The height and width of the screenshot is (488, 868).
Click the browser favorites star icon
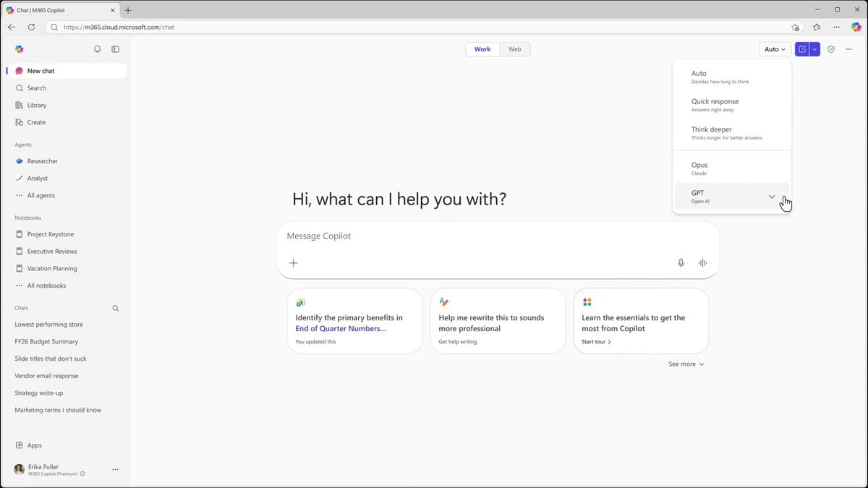tap(817, 27)
